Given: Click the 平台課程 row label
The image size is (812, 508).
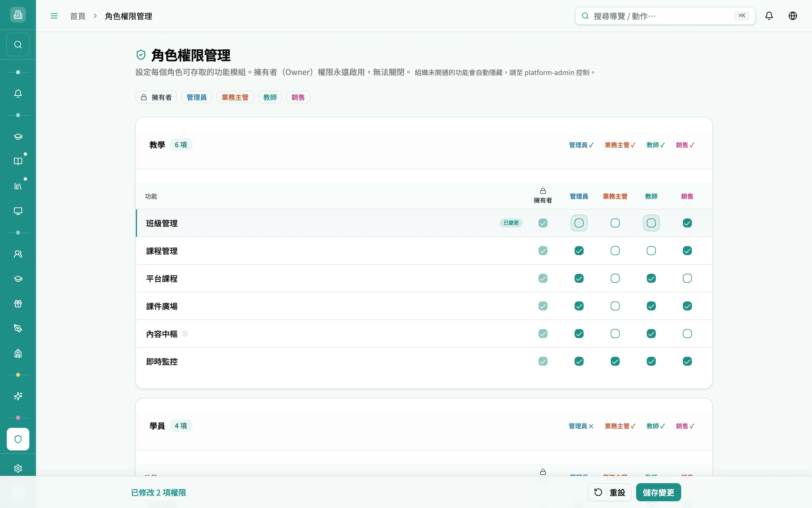Looking at the screenshot, I should 162,279.
